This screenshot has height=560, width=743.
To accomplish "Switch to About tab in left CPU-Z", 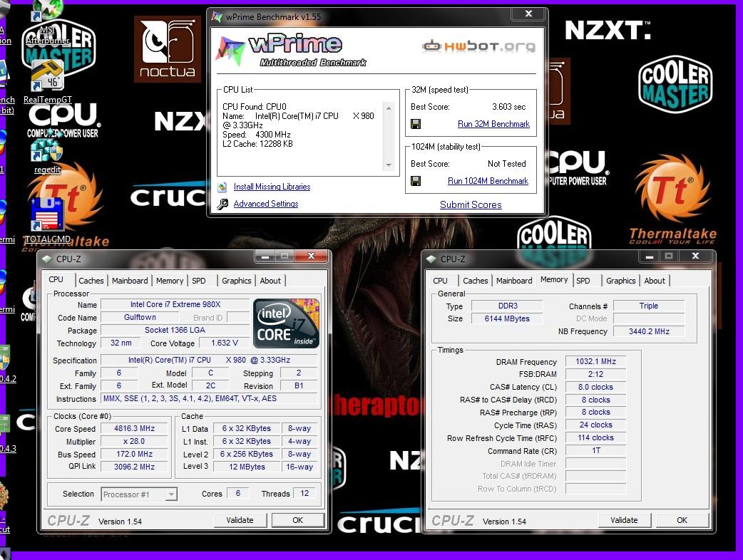I will point(270,281).
